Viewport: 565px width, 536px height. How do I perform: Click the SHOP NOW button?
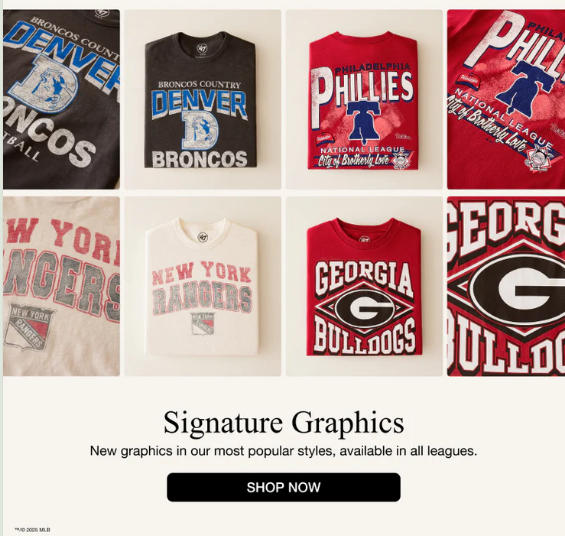(284, 487)
